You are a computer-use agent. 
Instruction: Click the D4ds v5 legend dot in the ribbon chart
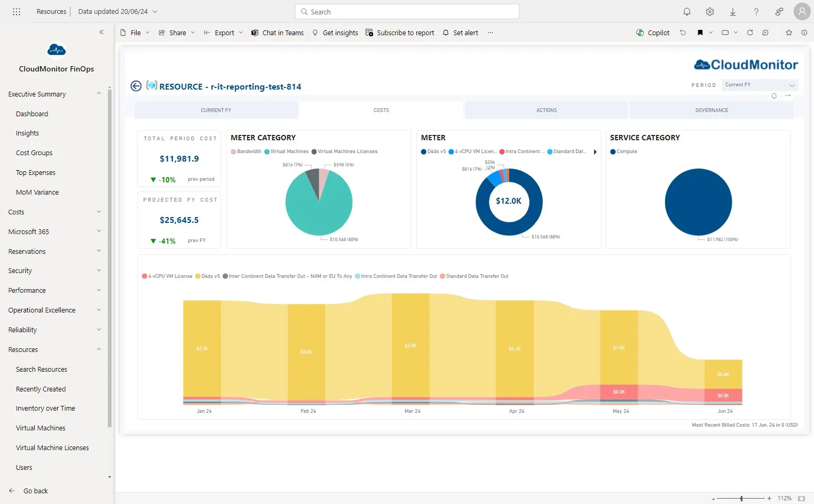point(197,276)
